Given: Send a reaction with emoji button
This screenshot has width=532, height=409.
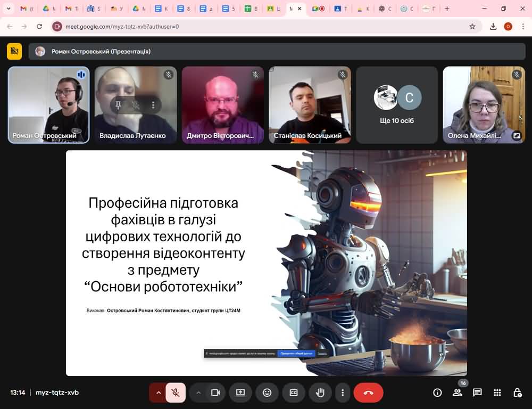Looking at the screenshot, I should (267, 392).
